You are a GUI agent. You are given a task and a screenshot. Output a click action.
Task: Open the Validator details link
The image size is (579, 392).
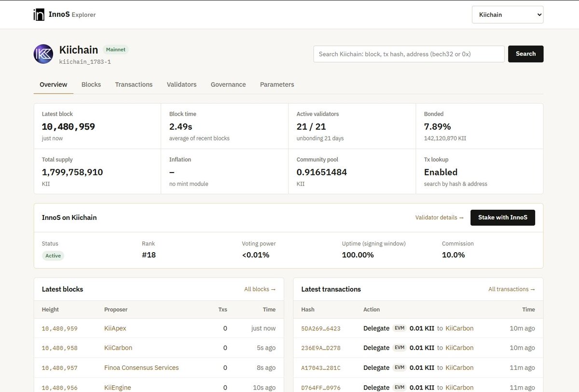pos(440,217)
